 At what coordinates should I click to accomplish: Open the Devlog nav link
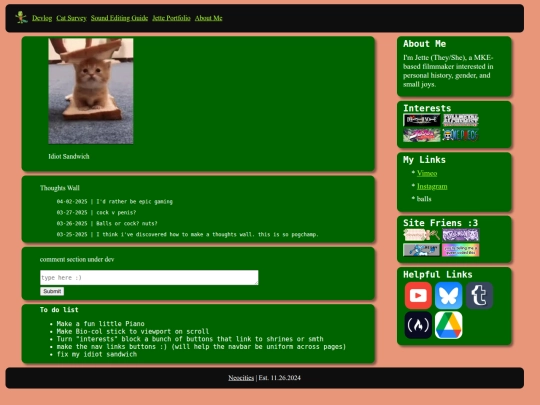pyautogui.click(x=42, y=18)
